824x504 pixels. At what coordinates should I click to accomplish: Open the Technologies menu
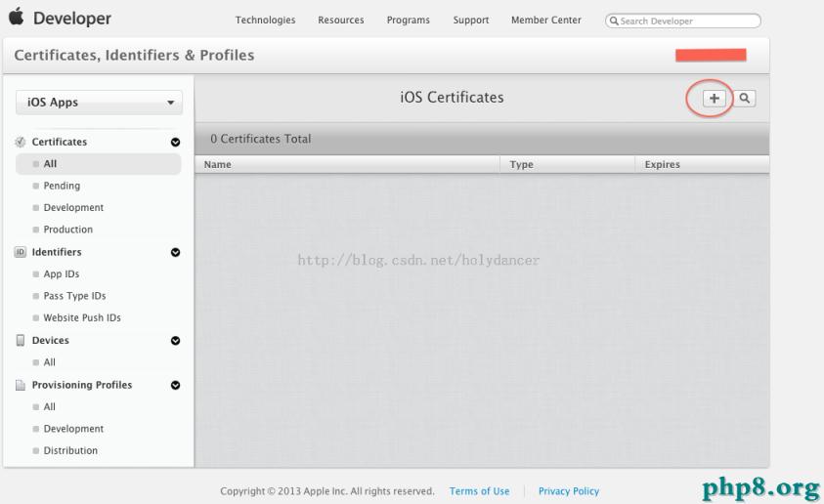click(265, 20)
